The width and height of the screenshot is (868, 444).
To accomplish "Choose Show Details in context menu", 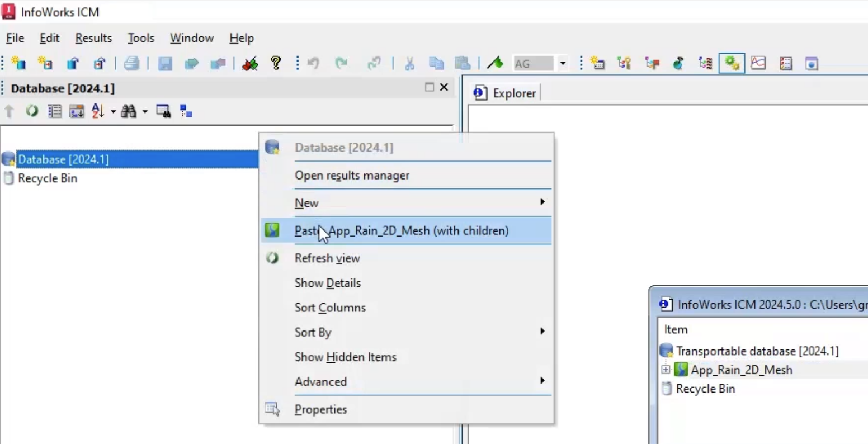I will point(407,283).
